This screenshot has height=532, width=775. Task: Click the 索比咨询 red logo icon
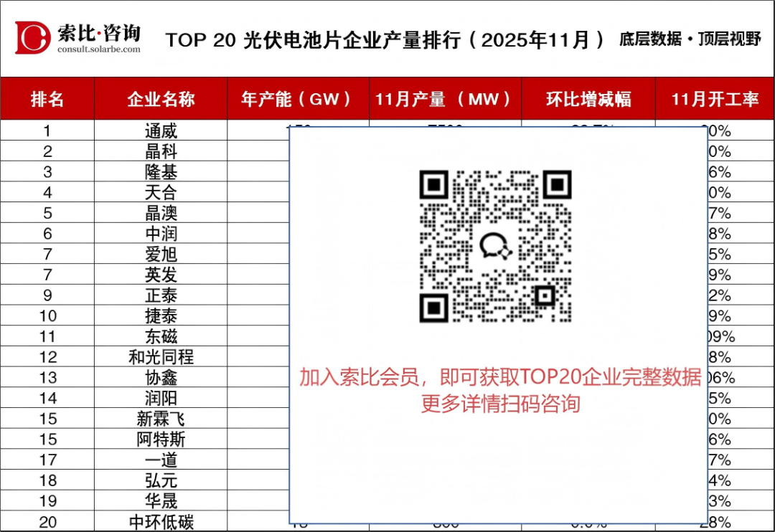point(33,37)
